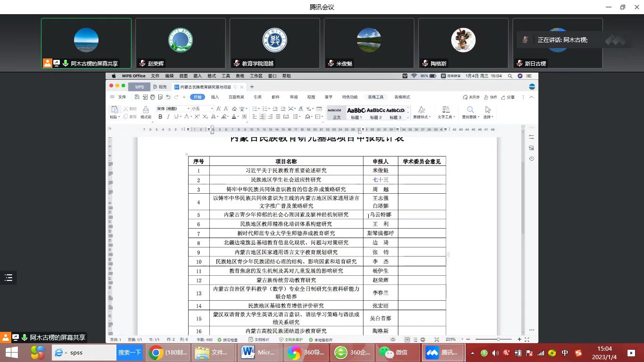Click the clear formatting eraser icon
The width and height of the screenshot is (644, 362).
[x=234, y=109]
